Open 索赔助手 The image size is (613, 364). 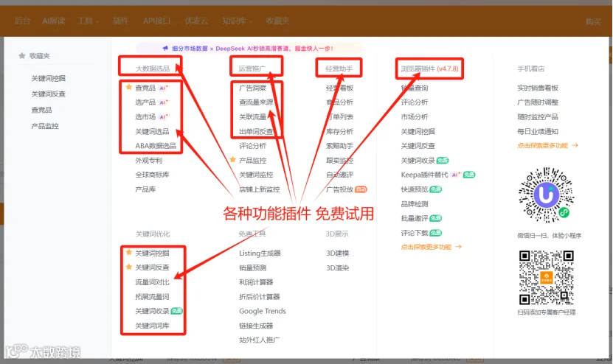point(340,146)
